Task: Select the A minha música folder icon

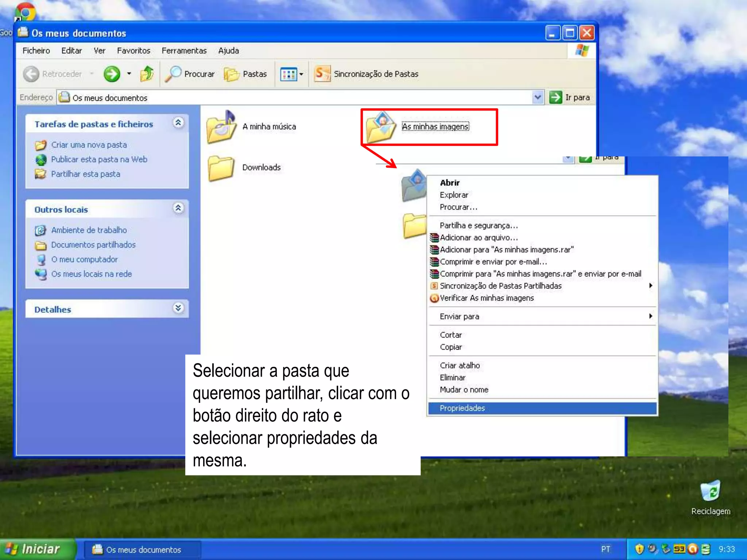Action: click(x=222, y=127)
